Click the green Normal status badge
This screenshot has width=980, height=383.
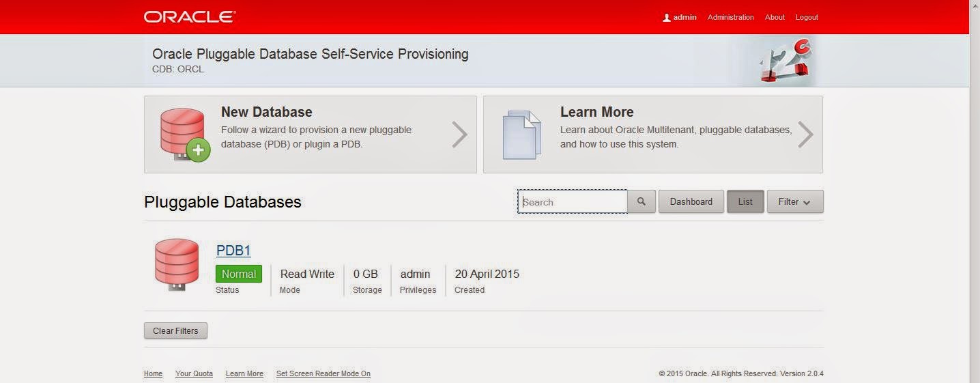[239, 274]
